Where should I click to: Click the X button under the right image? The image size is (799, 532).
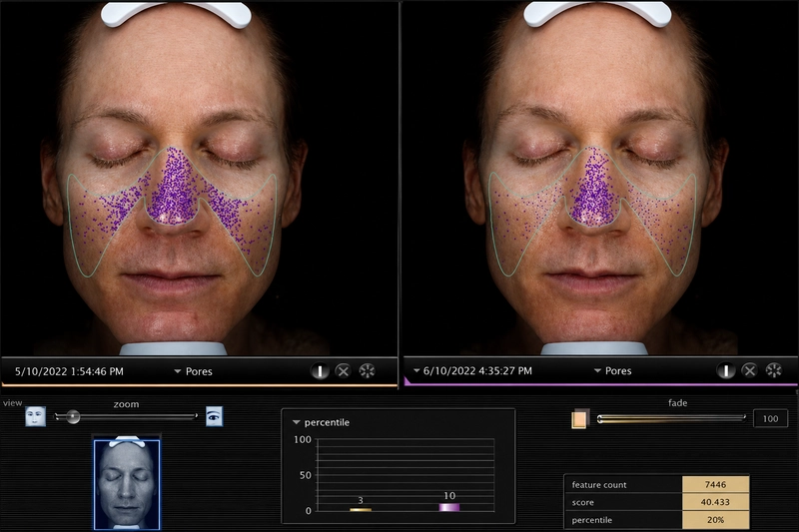pos(749,370)
